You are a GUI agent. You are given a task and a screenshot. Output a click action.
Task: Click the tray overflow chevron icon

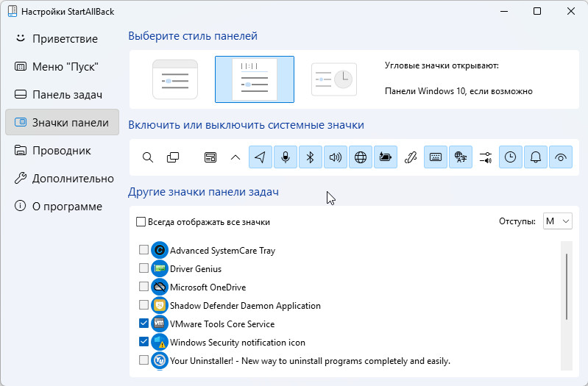[x=235, y=157]
